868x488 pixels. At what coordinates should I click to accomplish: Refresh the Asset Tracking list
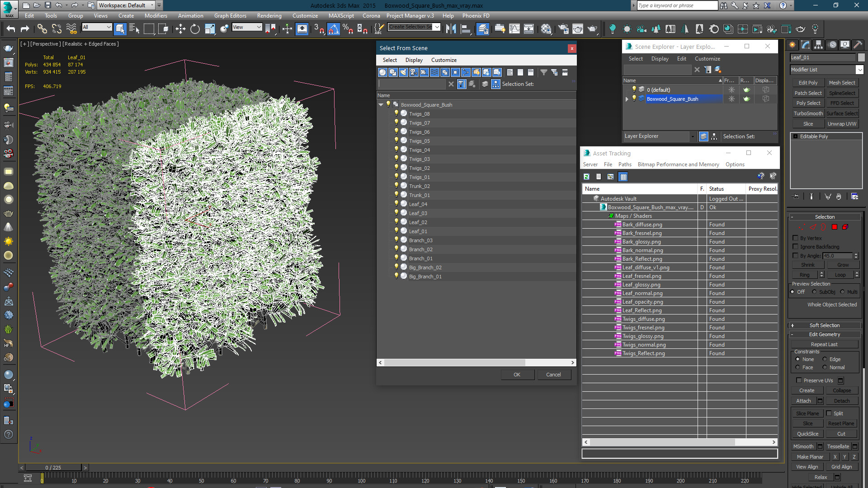click(x=586, y=177)
